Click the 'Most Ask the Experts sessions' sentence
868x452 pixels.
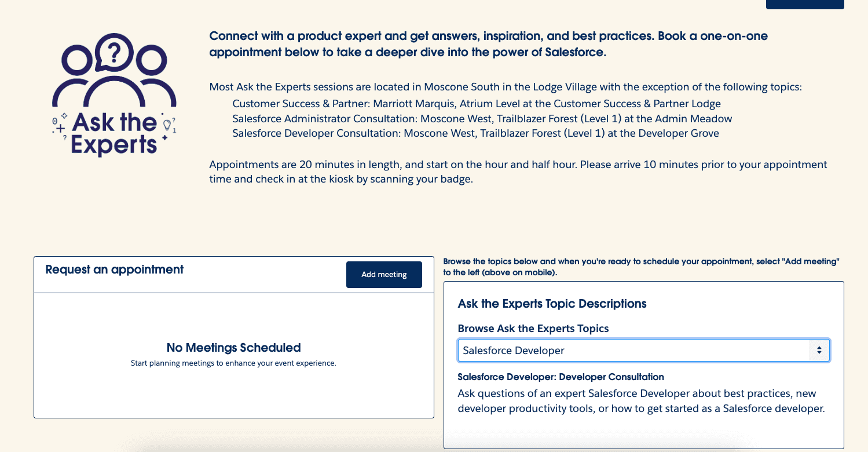(x=506, y=88)
